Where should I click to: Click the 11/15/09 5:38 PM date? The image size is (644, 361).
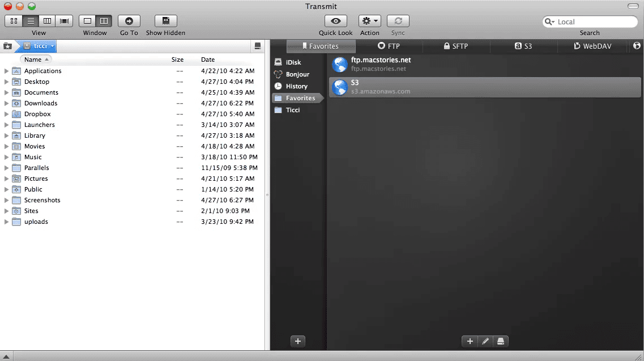[x=229, y=168]
